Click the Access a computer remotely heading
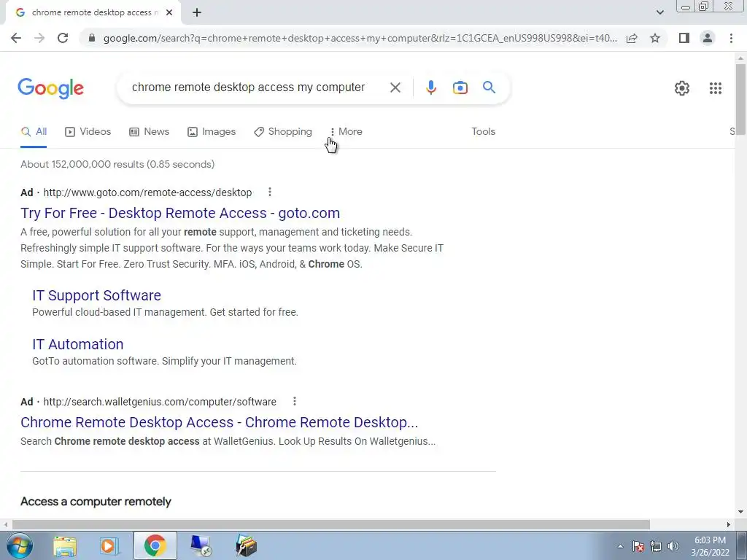The image size is (747, 560). (96, 502)
